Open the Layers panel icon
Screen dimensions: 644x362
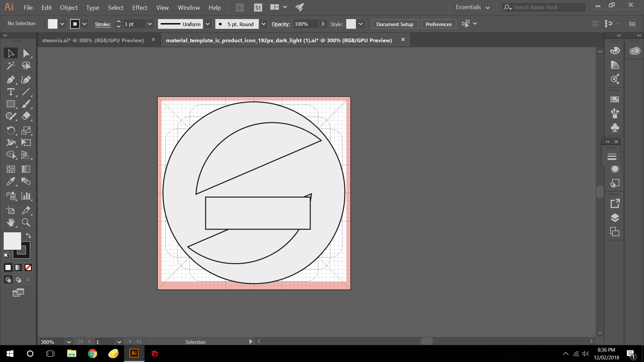click(x=615, y=218)
